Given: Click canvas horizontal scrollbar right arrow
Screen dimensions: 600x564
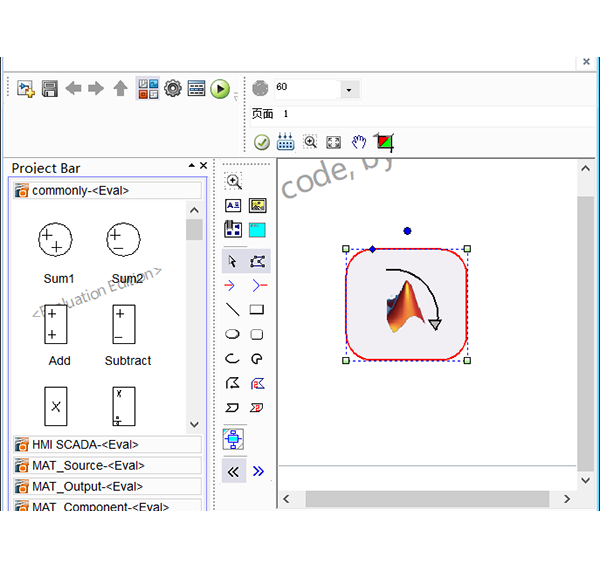Looking at the screenshot, I should point(567,499).
